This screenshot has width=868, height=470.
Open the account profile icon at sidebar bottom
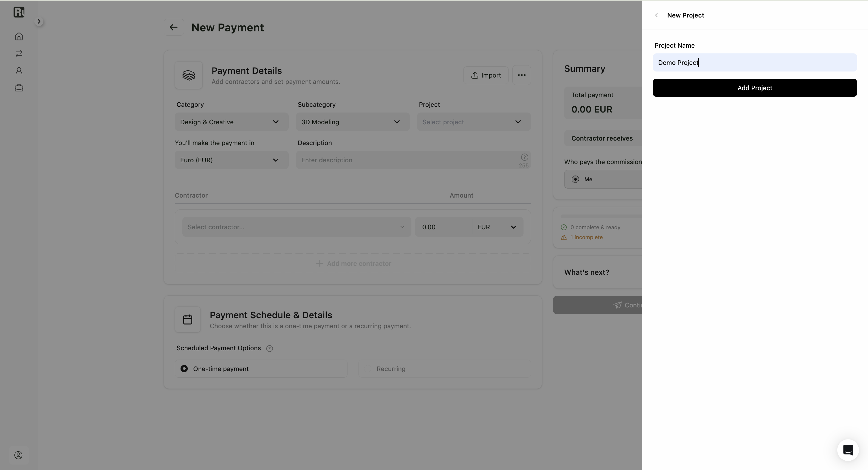tap(18, 455)
